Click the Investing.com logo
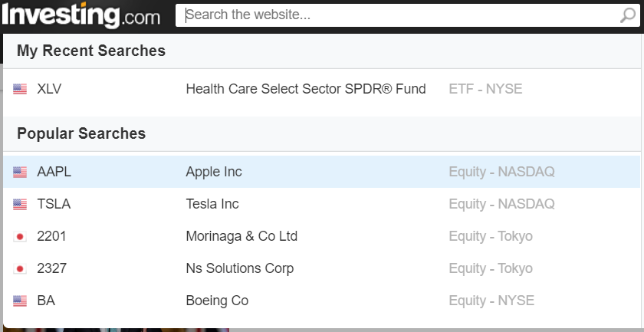The image size is (644, 332). tap(81, 15)
